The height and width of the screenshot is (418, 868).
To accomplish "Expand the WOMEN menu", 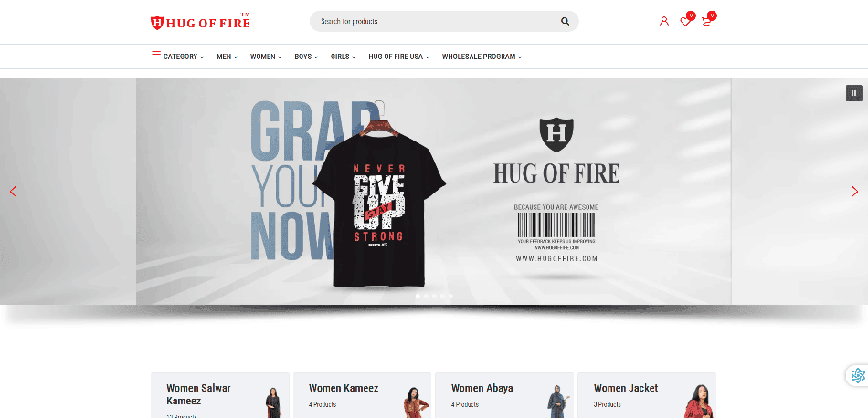I will (x=266, y=57).
